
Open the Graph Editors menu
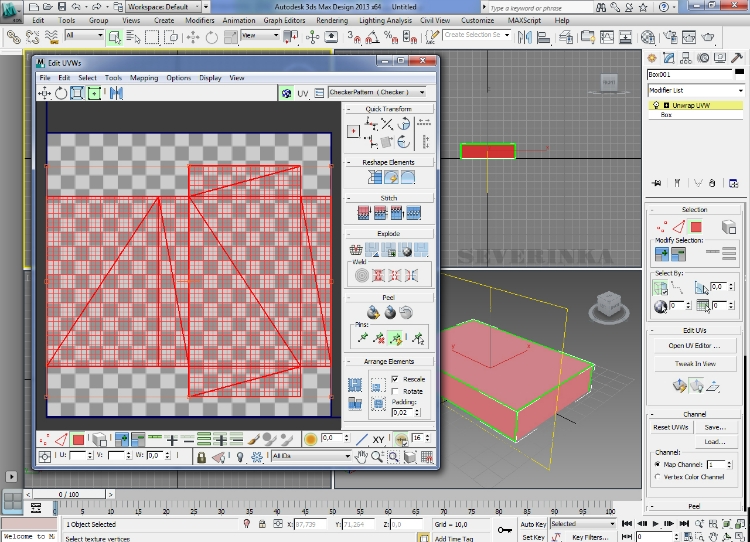pos(284,21)
